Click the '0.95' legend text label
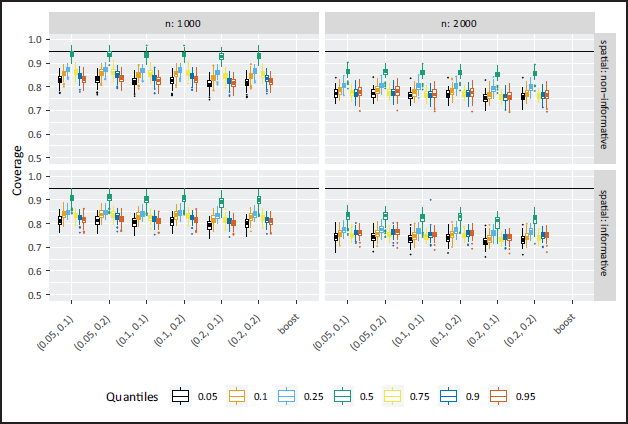Image resolution: width=628 pixels, height=424 pixels. click(x=525, y=397)
